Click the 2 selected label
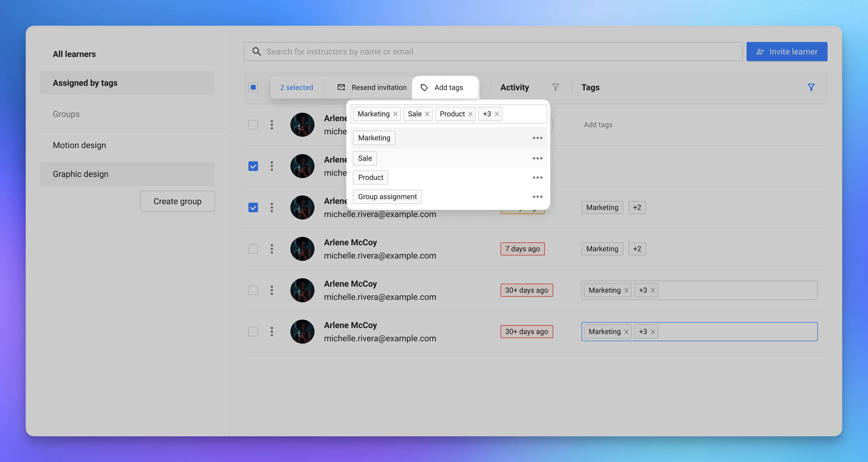The width and height of the screenshot is (868, 462). click(297, 87)
